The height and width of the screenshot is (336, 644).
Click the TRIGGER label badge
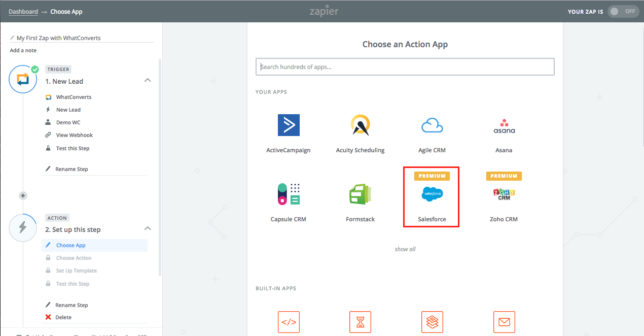click(58, 69)
